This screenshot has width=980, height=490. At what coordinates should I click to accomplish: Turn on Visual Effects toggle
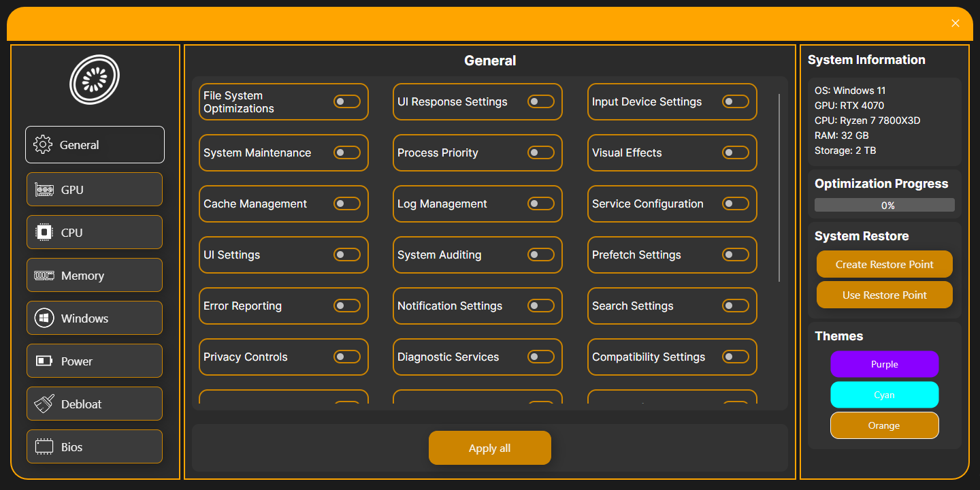tap(735, 152)
